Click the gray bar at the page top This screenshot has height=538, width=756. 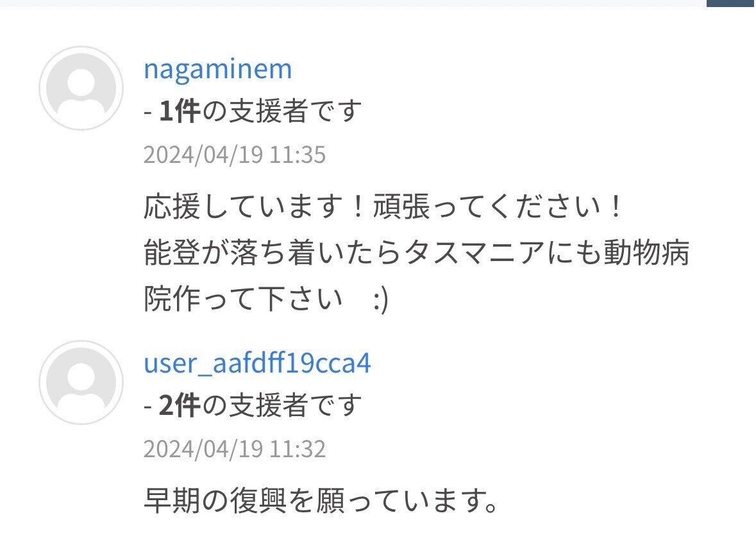tap(353, 3)
